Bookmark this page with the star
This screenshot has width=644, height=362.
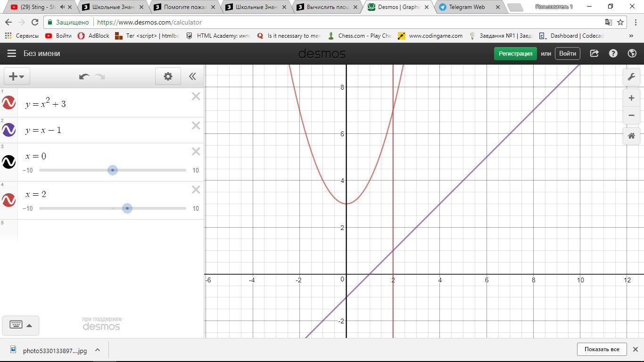(620, 22)
